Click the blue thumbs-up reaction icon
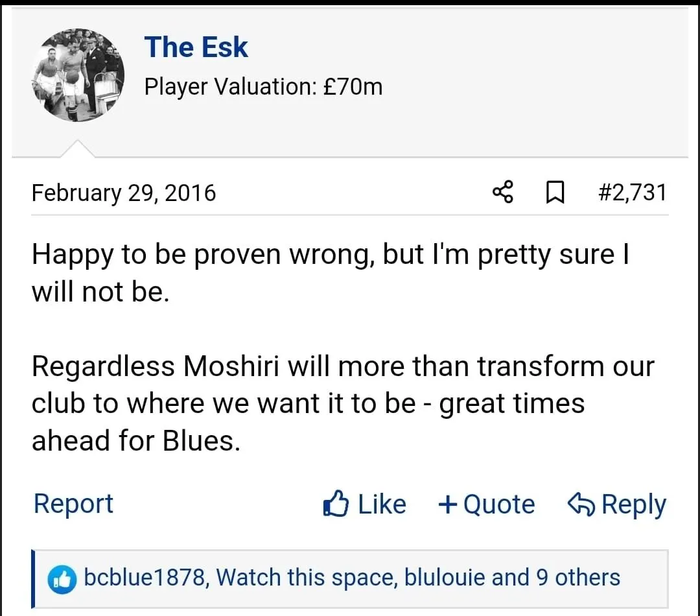The width and height of the screenshot is (700, 616). pos(62,578)
